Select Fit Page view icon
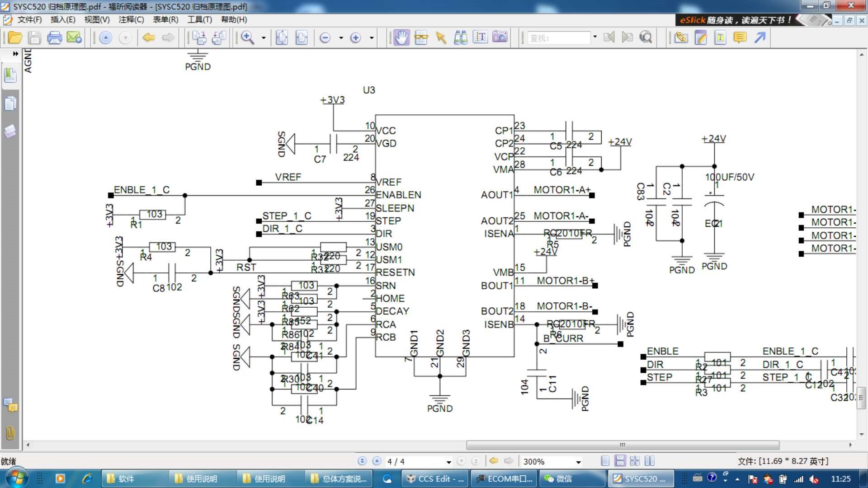This screenshot has height=488, width=868. coord(282,38)
